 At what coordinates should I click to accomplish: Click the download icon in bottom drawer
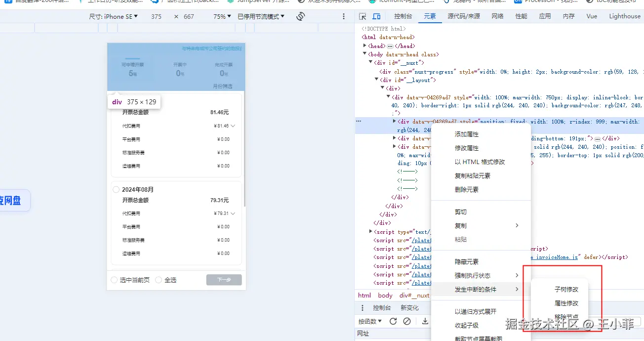(x=425, y=321)
